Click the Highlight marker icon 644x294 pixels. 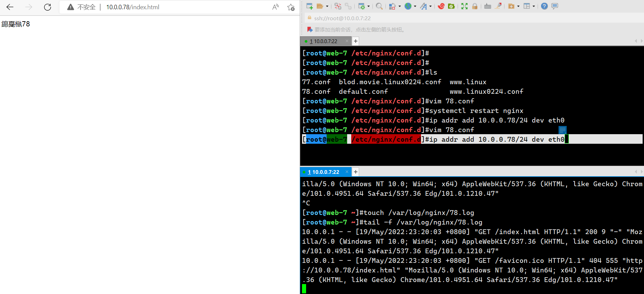pyautogui.click(x=498, y=6)
